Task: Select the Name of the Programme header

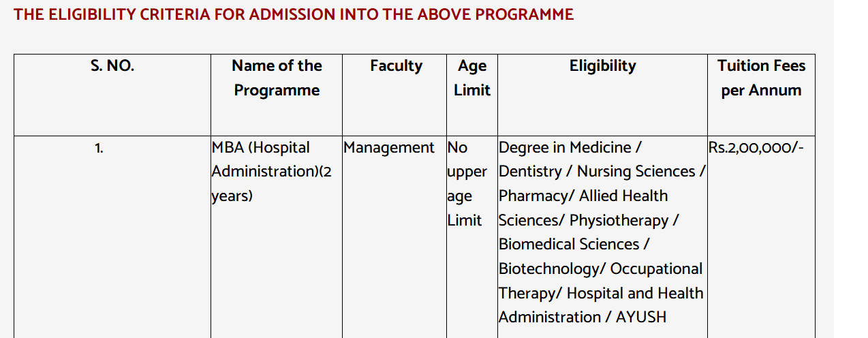Action: click(277, 78)
